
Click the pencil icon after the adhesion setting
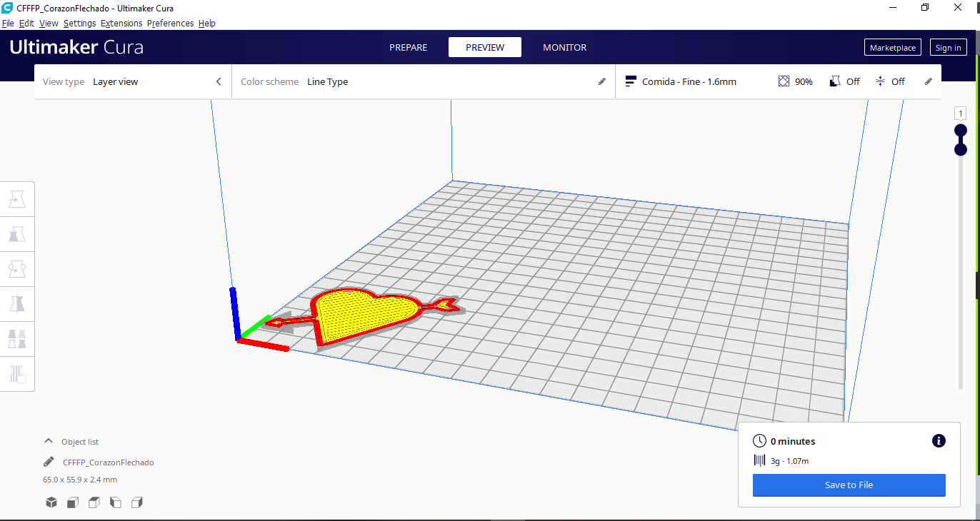click(928, 81)
